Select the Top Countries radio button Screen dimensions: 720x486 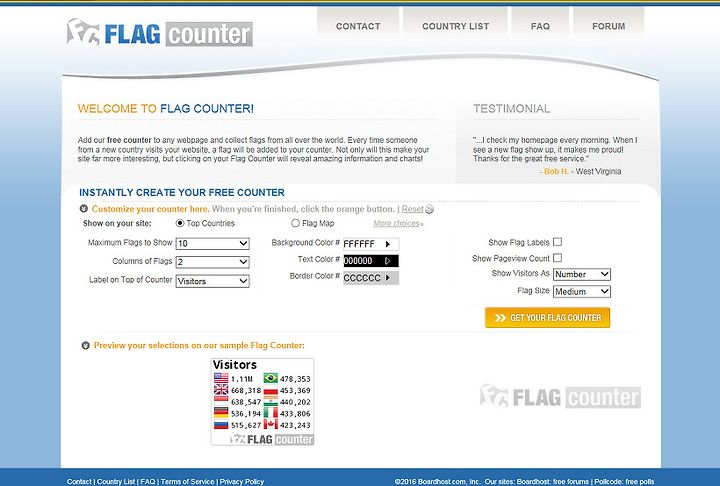click(180, 223)
